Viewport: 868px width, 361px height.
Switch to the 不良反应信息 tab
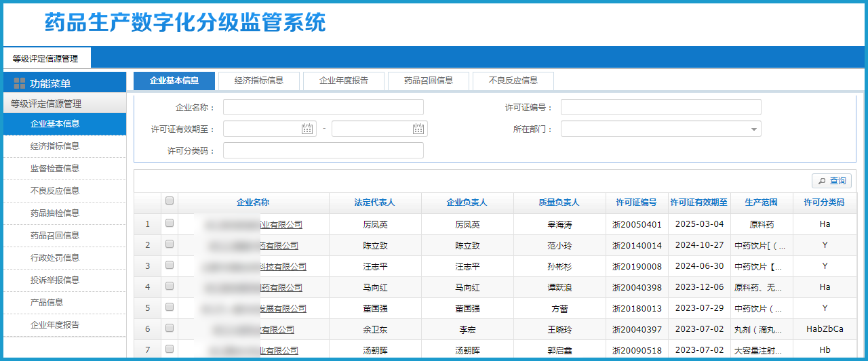point(513,81)
